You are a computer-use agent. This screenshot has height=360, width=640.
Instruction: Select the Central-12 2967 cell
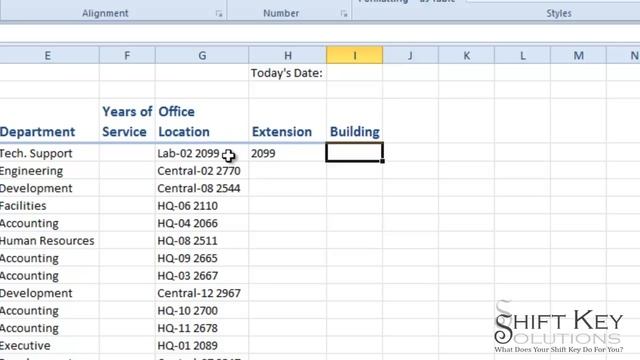click(x=202, y=293)
